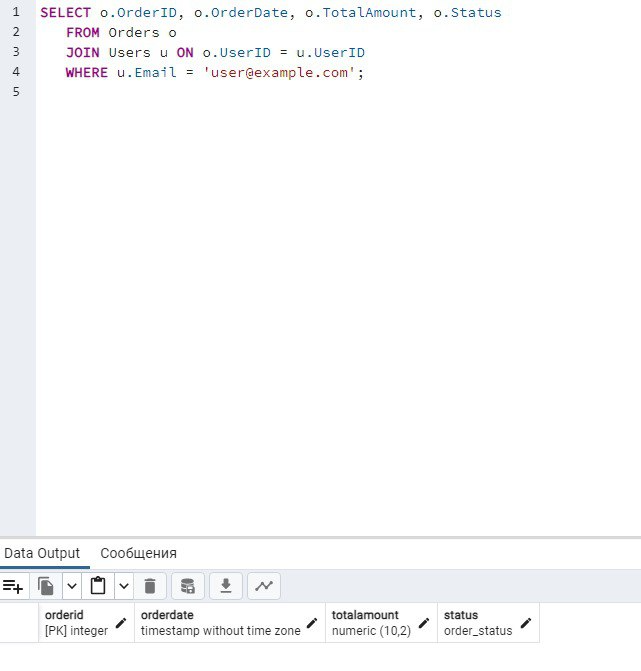Click edit pencil on orderid column

(121, 623)
